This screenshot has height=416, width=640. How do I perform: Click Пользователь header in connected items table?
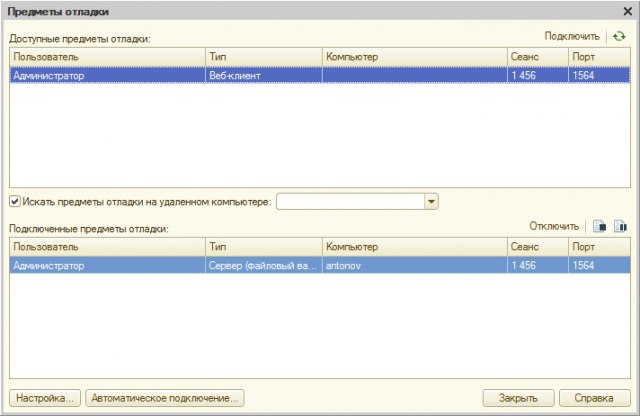pos(108,247)
